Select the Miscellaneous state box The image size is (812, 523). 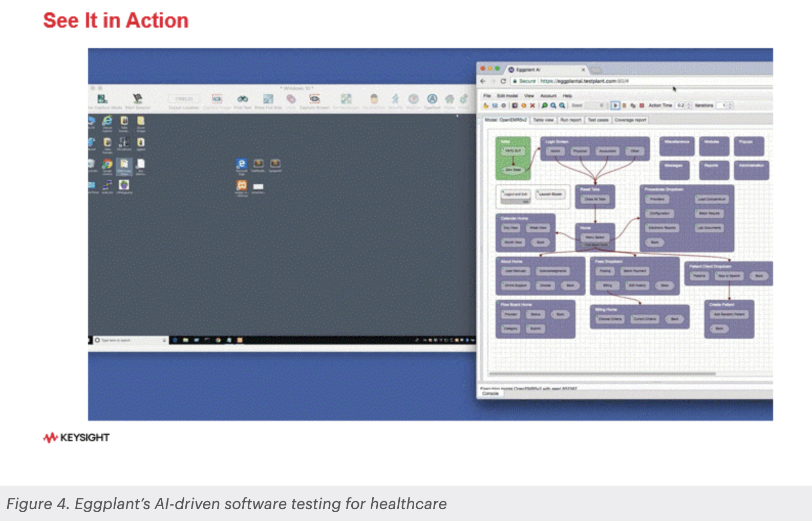coord(677,146)
